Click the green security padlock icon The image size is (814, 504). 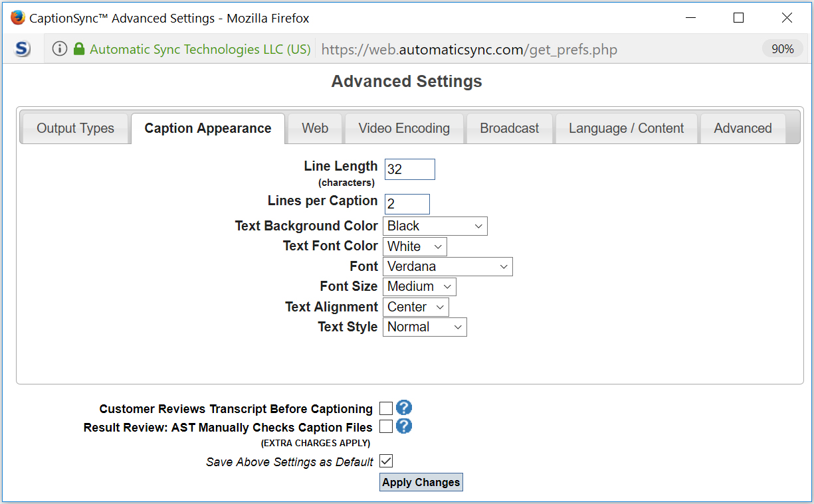(79, 48)
